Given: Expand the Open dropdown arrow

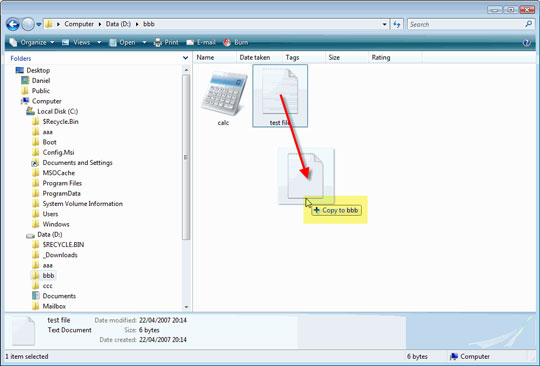Looking at the screenshot, I should 144,42.
